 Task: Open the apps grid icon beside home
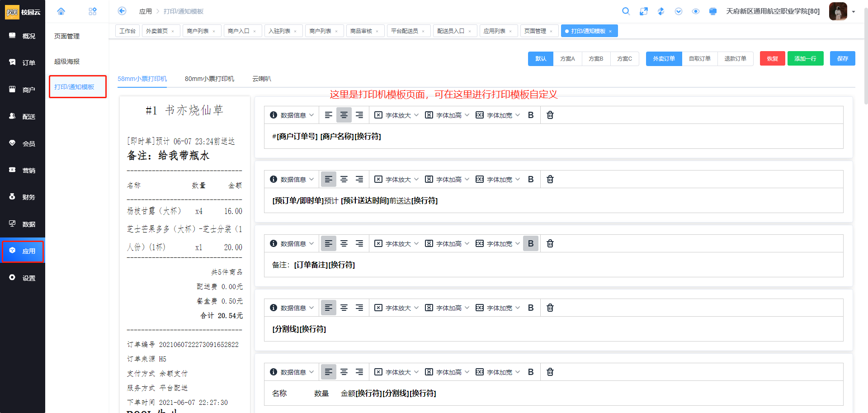click(x=93, y=11)
